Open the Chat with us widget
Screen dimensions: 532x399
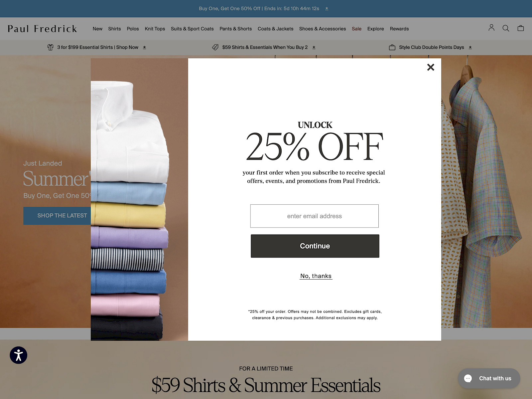[x=489, y=378]
